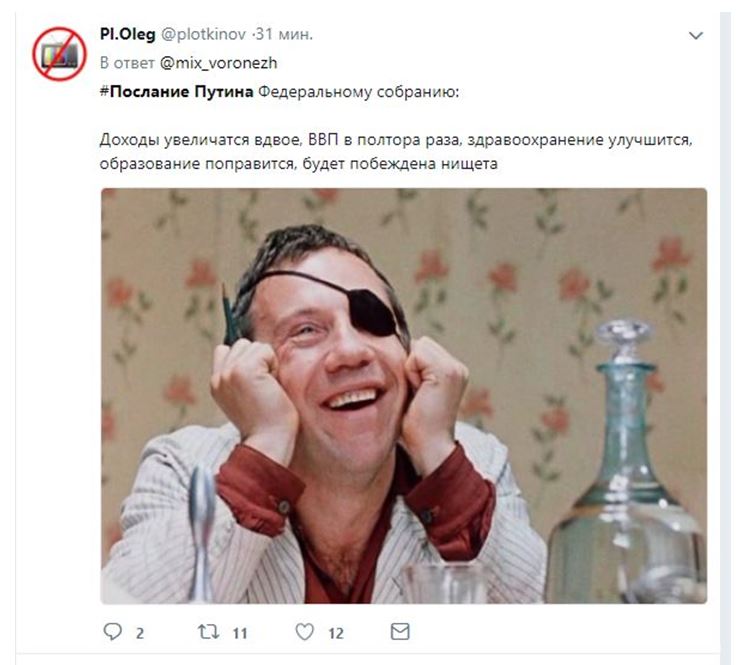Open the #Послание Путина hashtag
This screenshot has width=750, height=665.
click(176, 91)
